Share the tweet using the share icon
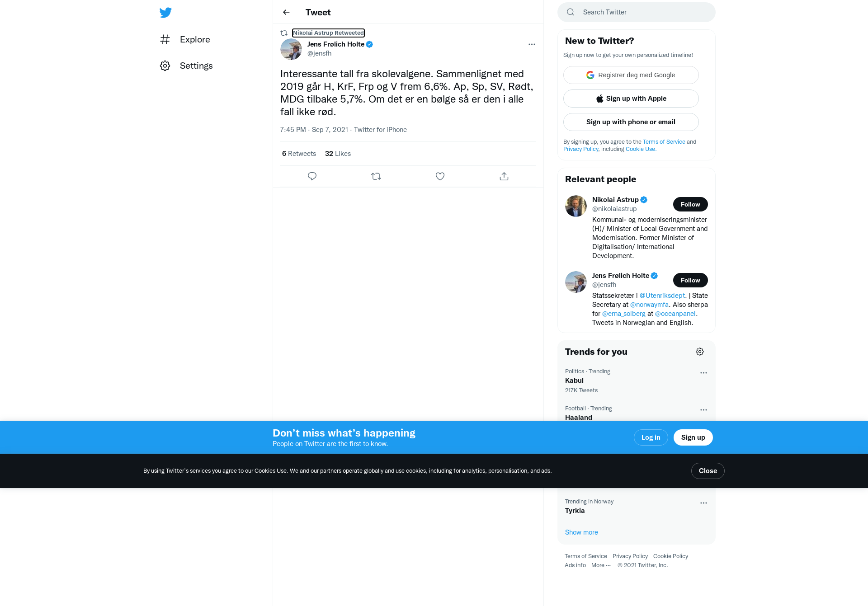 [x=504, y=176]
